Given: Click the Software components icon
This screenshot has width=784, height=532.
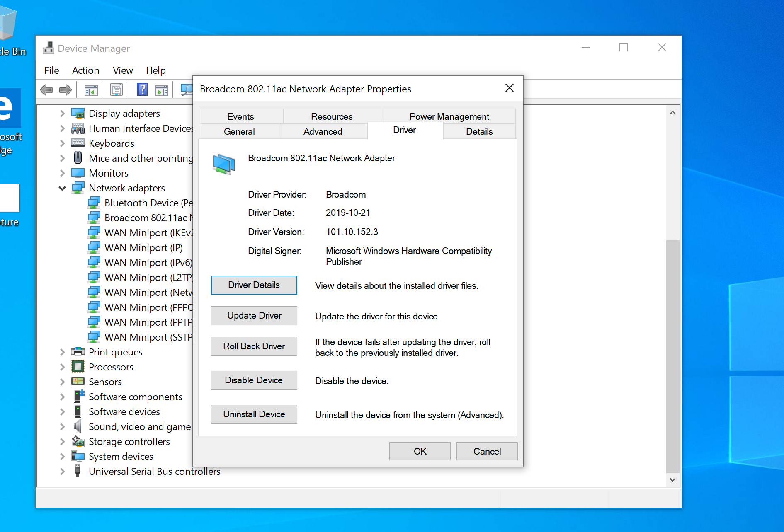Looking at the screenshot, I should [x=79, y=397].
